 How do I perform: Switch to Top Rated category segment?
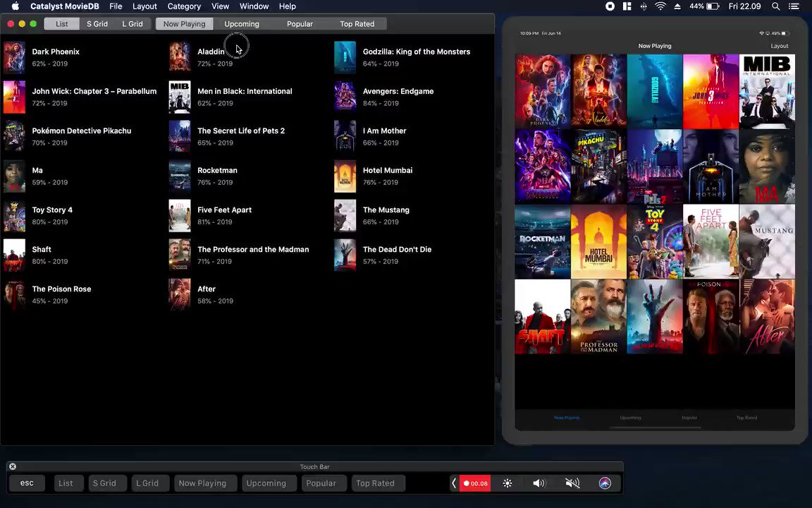[x=357, y=24]
